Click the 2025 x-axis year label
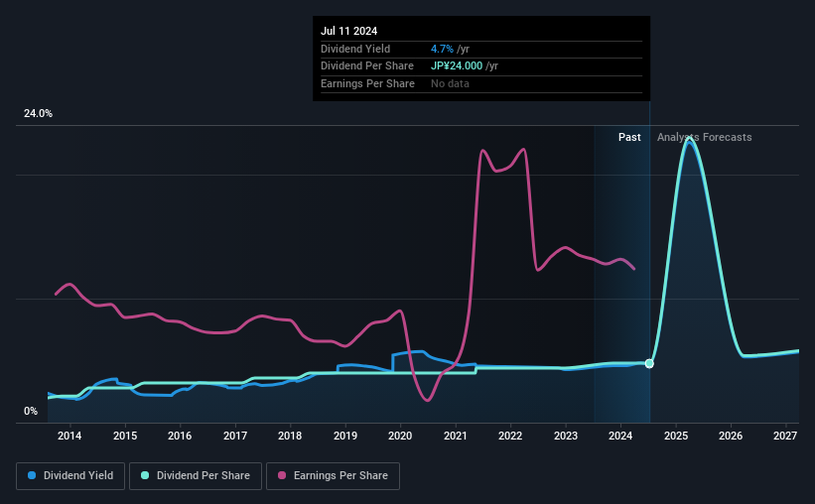The height and width of the screenshot is (504, 815). (x=675, y=436)
